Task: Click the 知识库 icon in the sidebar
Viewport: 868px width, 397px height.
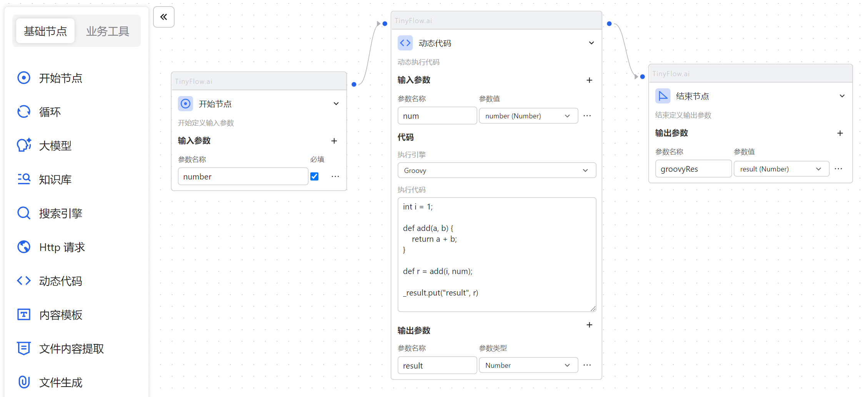Action: click(24, 179)
